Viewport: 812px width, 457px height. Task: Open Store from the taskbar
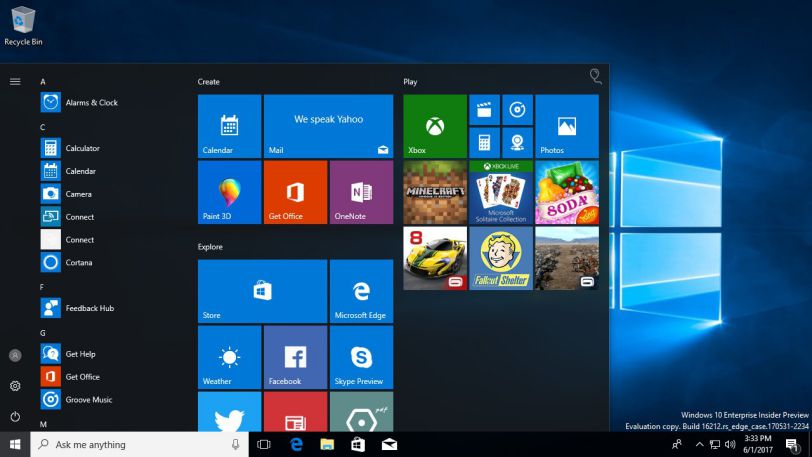(x=358, y=445)
